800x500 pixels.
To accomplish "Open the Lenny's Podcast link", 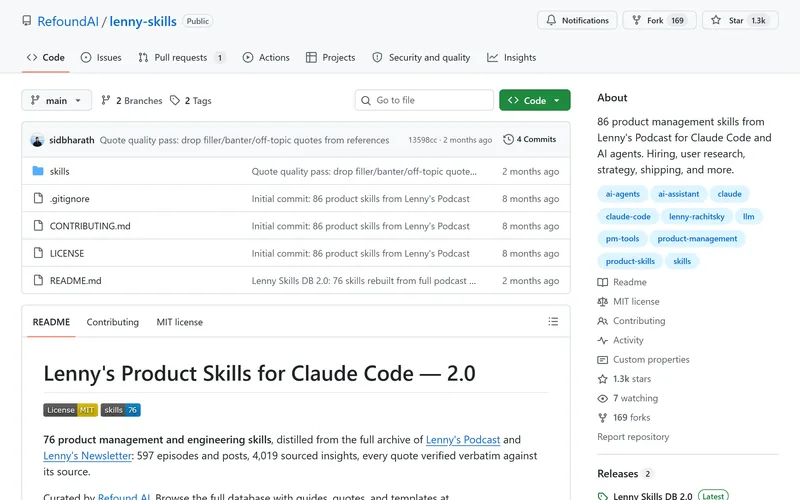I will pos(463,439).
